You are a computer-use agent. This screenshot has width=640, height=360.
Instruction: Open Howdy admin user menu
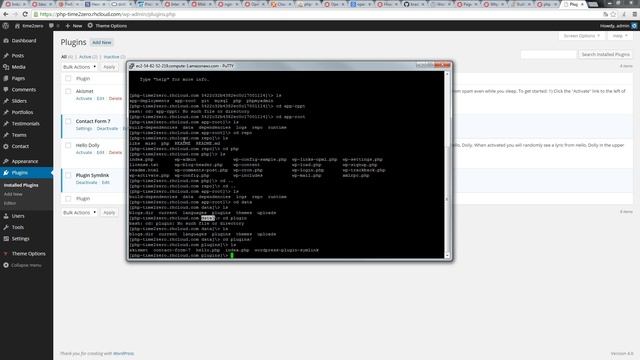point(618,26)
